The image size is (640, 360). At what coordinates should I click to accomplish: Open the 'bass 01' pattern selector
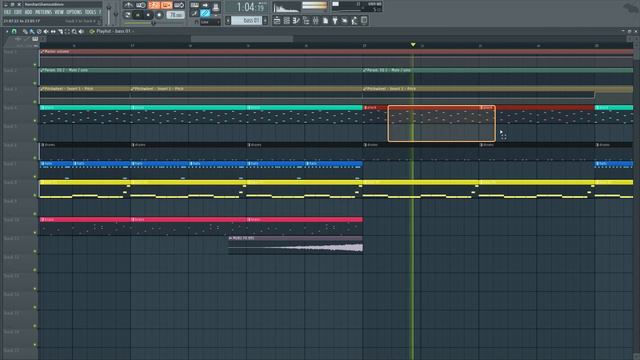click(x=247, y=20)
